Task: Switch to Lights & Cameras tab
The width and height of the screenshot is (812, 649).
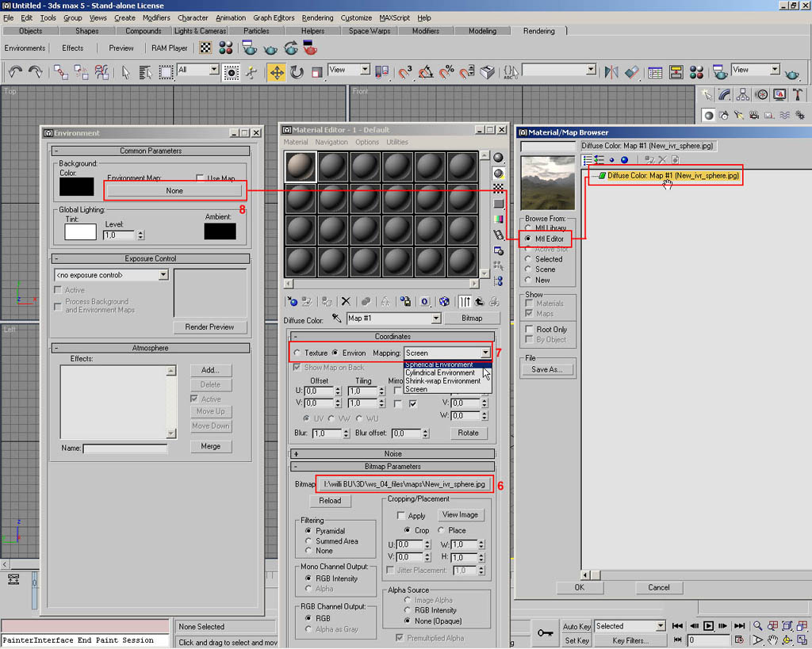Action: click(x=200, y=31)
